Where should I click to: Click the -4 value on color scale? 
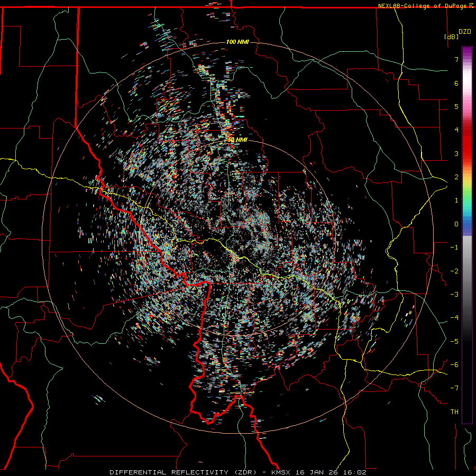pyautogui.click(x=454, y=318)
